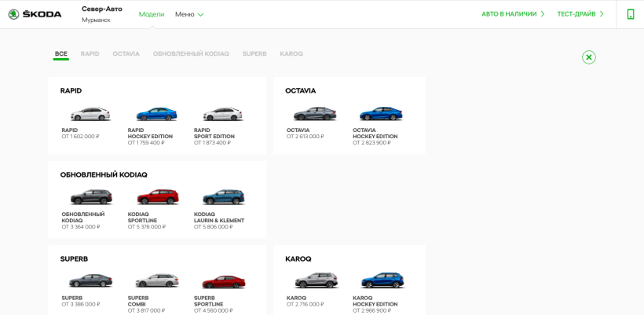Click the white Rapid car image
The image size is (644, 315).
click(x=90, y=114)
